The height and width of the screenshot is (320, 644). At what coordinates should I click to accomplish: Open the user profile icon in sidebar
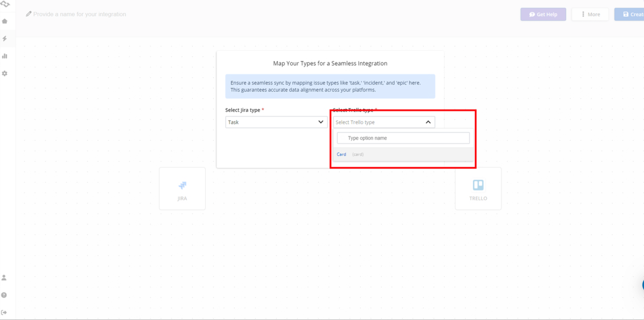(4, 278)
